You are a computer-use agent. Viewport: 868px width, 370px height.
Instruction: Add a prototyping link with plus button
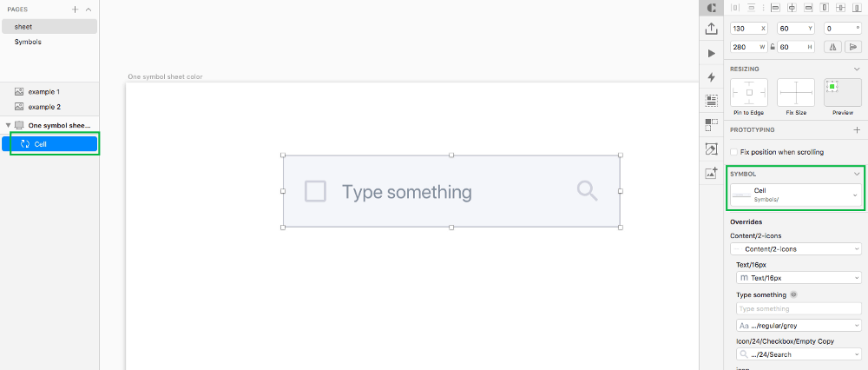pyautogui.click(x=857, y=129)
